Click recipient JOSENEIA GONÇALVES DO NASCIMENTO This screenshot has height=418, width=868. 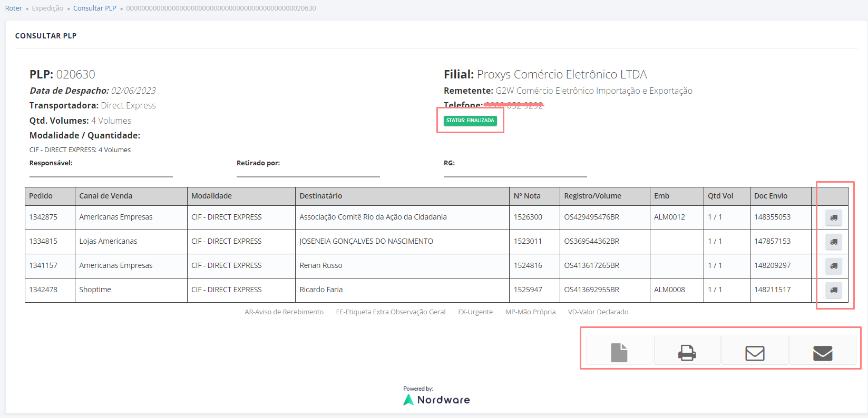tap(366, 241)
